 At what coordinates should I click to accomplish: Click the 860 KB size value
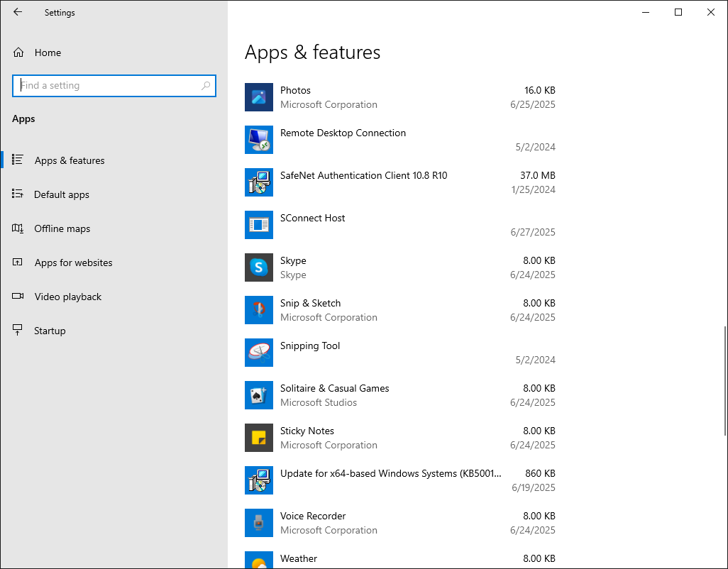pos(540,473)
